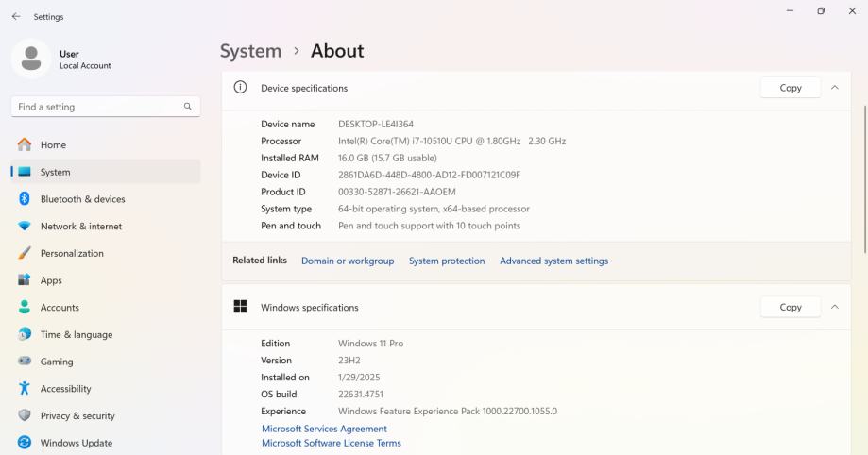Open Bluetooth & devices icon
The height and width of the screenshot is (455, 868).
25,199
